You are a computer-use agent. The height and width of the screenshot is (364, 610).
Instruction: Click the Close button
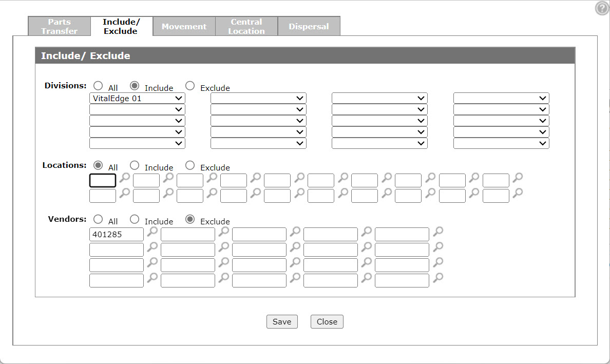coord(327,321)
